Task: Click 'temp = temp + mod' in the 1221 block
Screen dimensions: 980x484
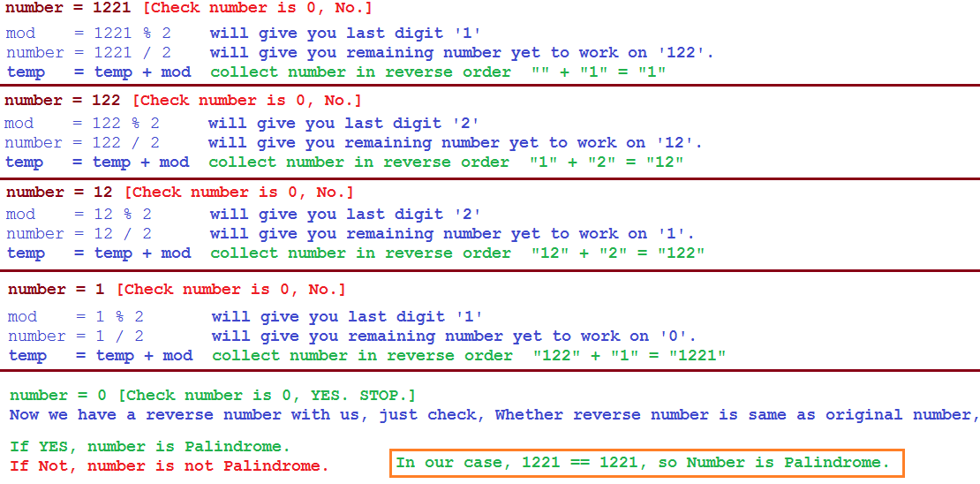Action: (x=99, y=72)
